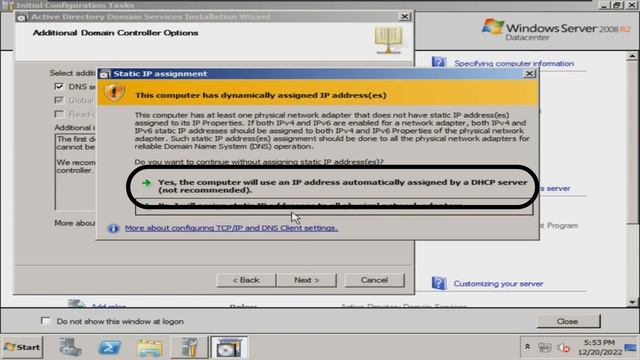Restore down the Initial Configuration Tasks window
The height and width of the screenshot is (360, 640).
[x=617, y=5]
